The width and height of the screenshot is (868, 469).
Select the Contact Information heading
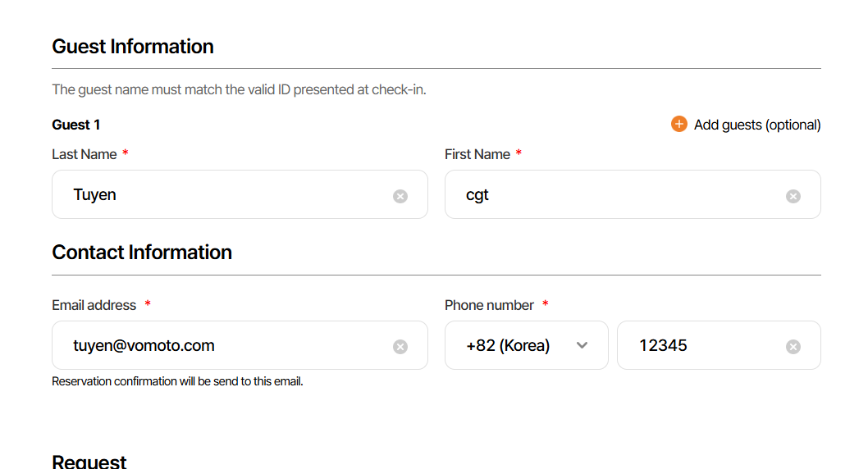142,252
